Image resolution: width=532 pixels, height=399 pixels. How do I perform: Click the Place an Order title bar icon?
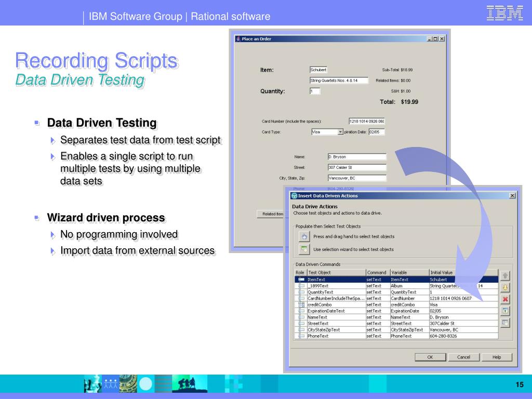click(238, 38)
